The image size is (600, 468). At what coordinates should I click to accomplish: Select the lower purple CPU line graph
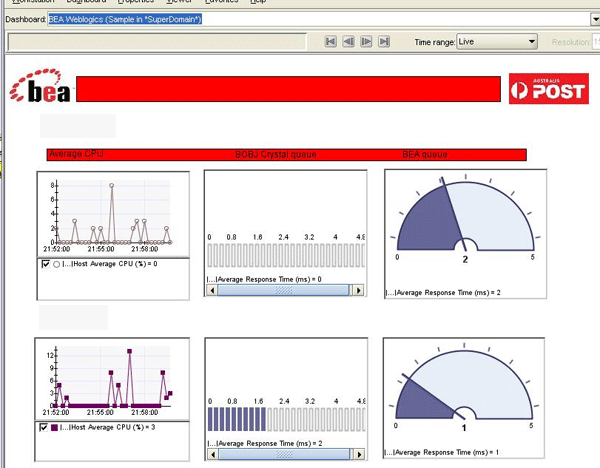(112, 379)
